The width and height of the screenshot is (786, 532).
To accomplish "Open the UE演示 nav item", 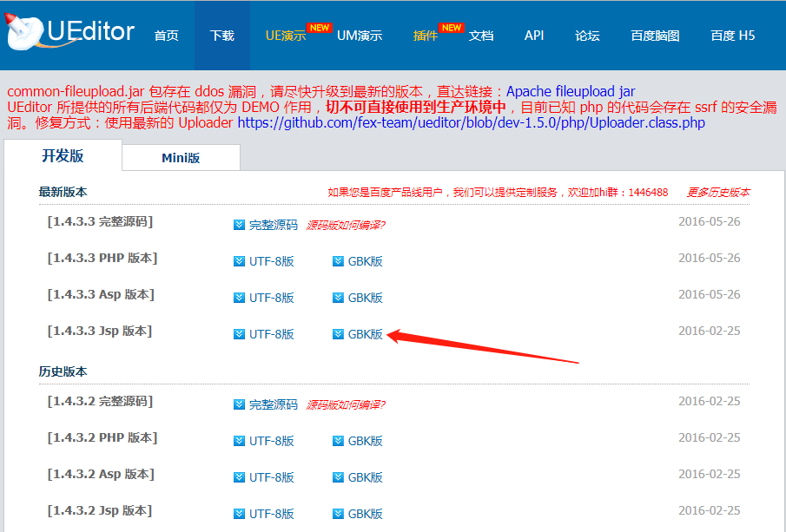I will [286, 36].
